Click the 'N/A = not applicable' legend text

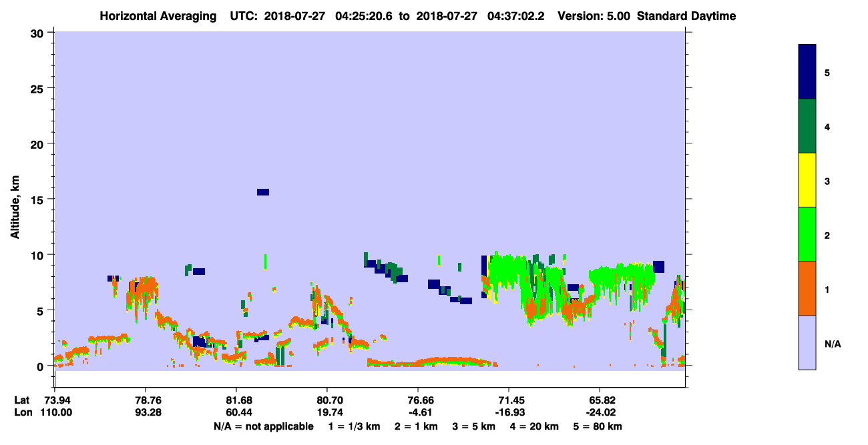click(263, 426)
